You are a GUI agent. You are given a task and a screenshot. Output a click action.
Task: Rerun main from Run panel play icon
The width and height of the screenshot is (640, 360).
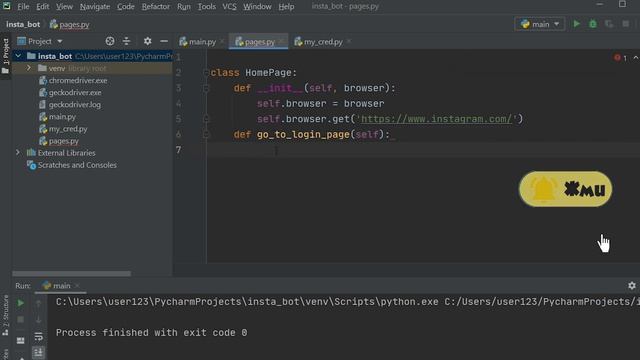point(20,303)
